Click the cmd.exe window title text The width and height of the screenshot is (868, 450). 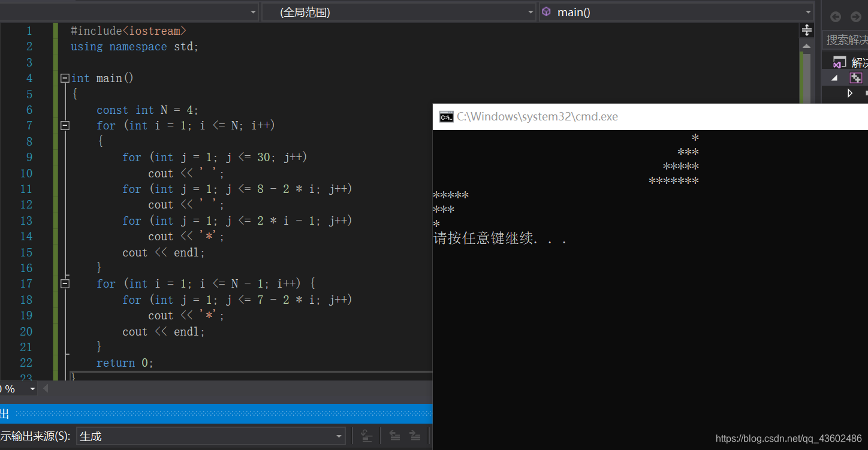[537, 117]
